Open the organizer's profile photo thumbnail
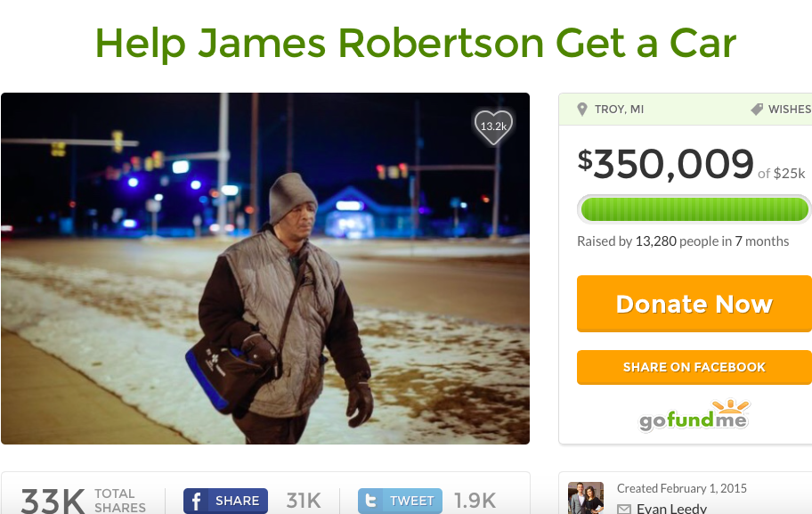Viewport: 812px width, 514px height. coord(586,498)
